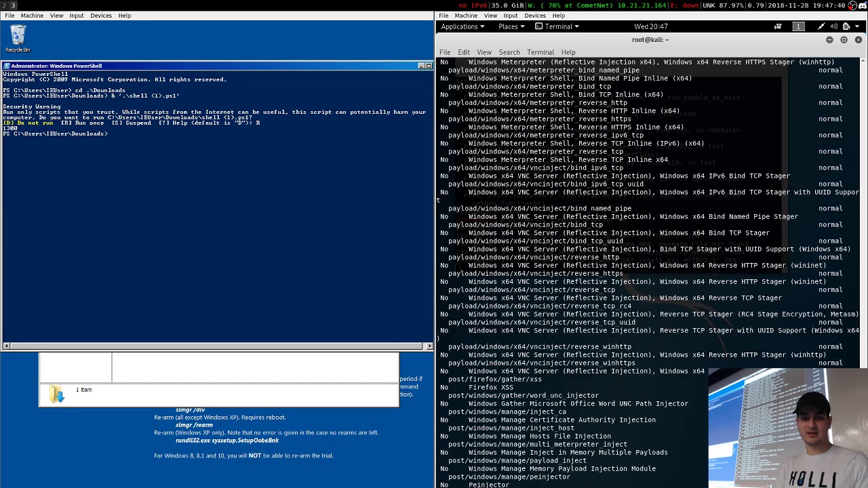Open Terminal menu in Kali terminal
This screenshot has width=868, height=488.
(x=540, y=52)
